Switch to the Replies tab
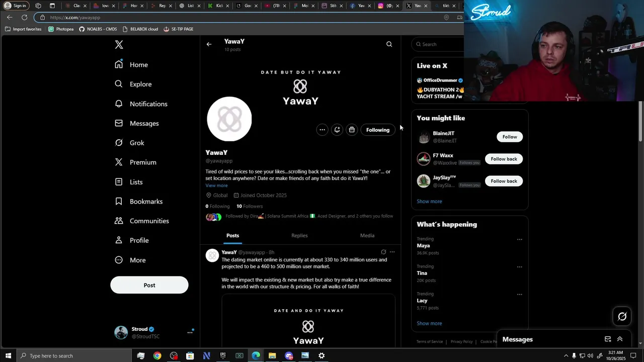Screen dimensions: 644x362 point(299,235)
